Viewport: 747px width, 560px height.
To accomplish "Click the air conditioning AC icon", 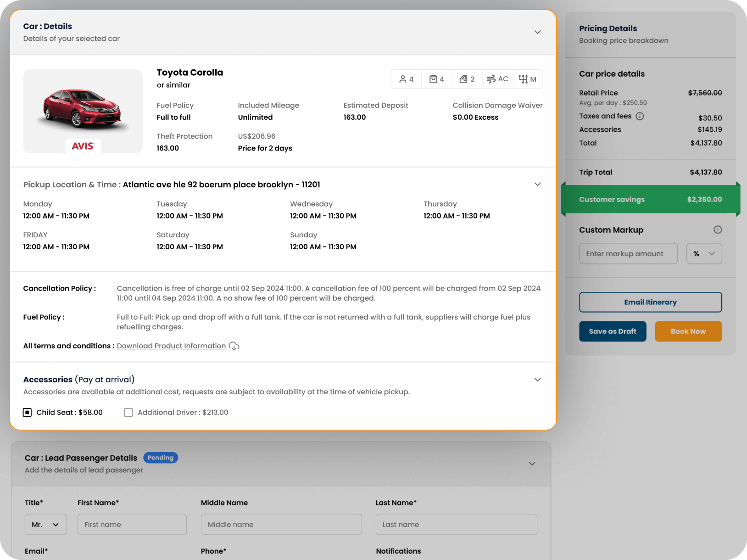I will [491, 79].
